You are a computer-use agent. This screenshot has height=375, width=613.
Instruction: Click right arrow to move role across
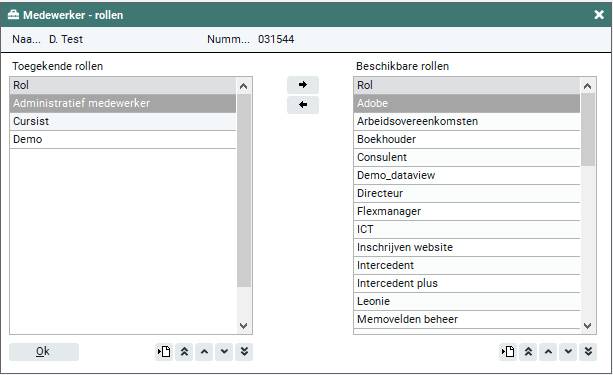[303, 85]
